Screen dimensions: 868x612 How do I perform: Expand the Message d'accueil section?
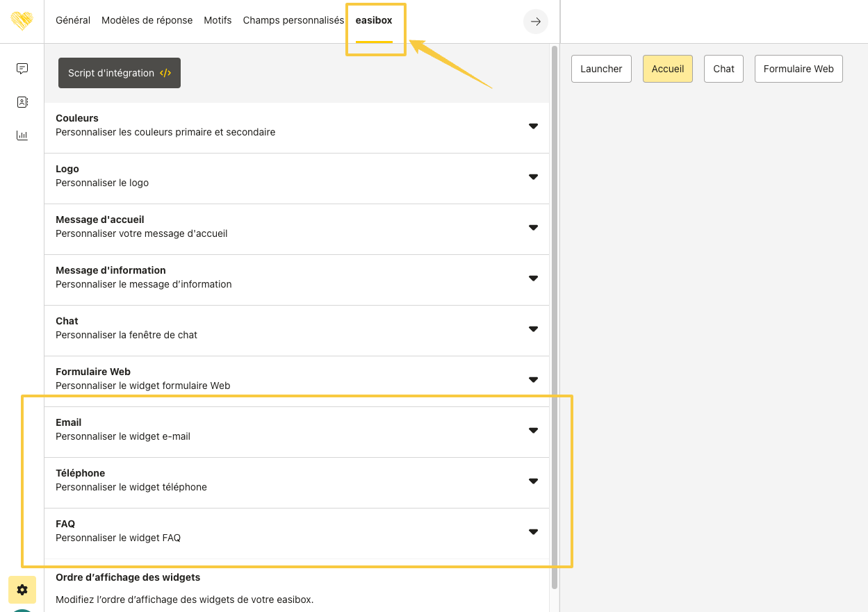click(533, 227)
